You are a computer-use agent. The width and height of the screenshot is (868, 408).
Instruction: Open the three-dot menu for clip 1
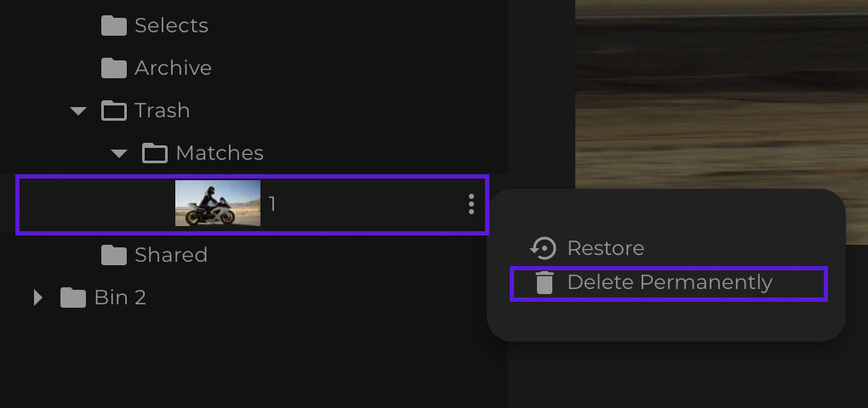(471, 204)
